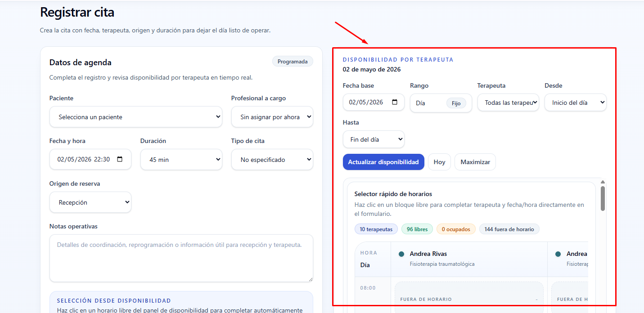Click the 08:00 hour label
This screenshot has width=644, height=313.
(x=368, y=288)
